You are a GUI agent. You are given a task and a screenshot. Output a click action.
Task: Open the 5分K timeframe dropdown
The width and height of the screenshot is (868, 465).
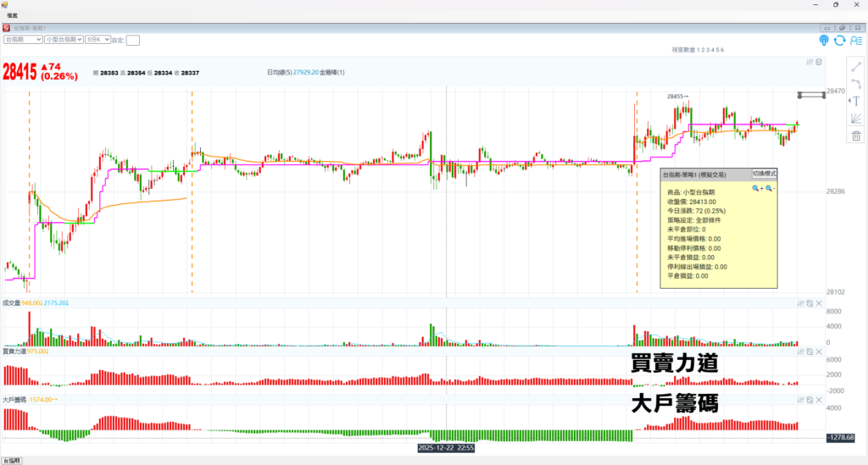(97, 39)
